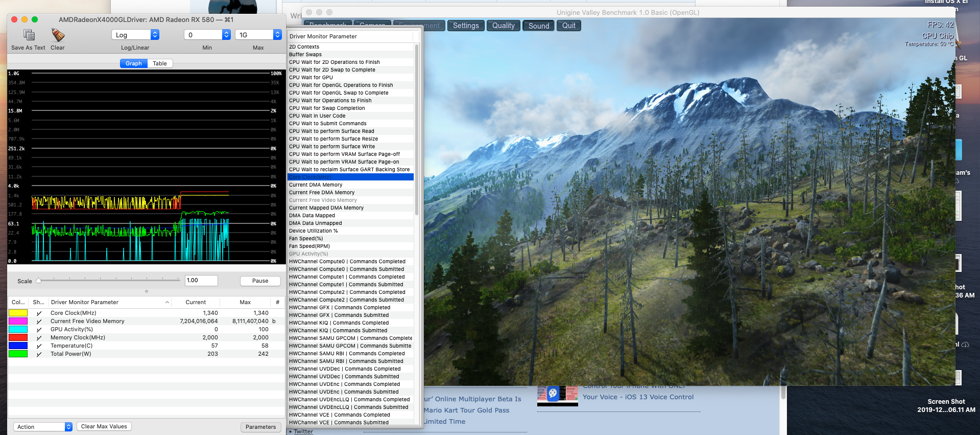Select 'HWChannel UVDDec | Commands Completed' parameter
The width and height of the screenshot is (980, 435).
(350, 369)
